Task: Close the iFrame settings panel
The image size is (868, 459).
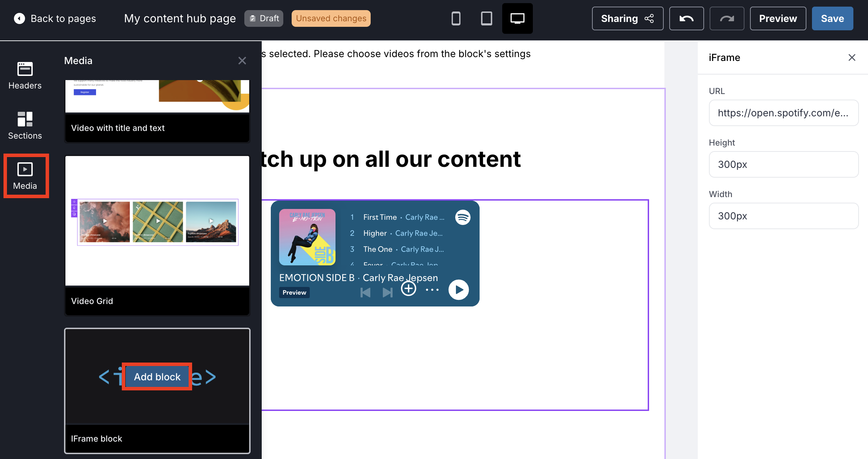Action: [x=852, y=57]
